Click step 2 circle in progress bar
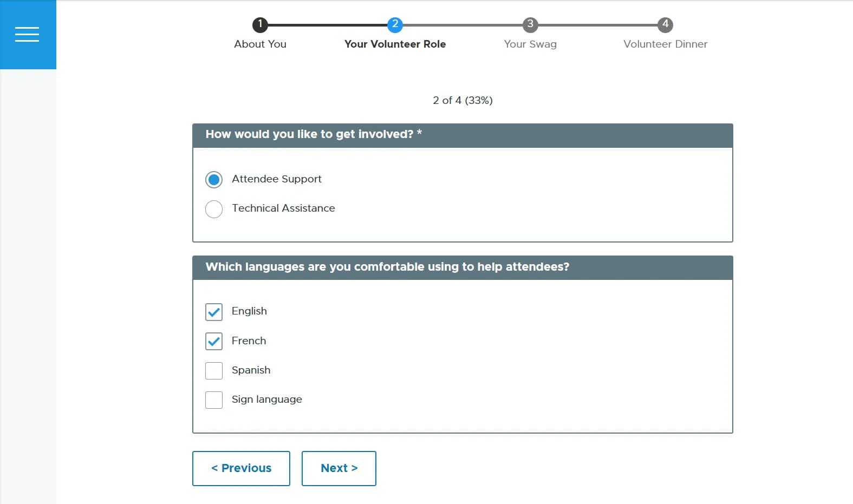 395,24
